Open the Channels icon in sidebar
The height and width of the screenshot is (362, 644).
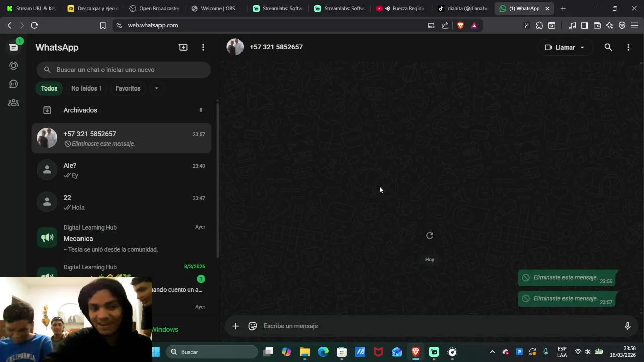tap(14, 84)
